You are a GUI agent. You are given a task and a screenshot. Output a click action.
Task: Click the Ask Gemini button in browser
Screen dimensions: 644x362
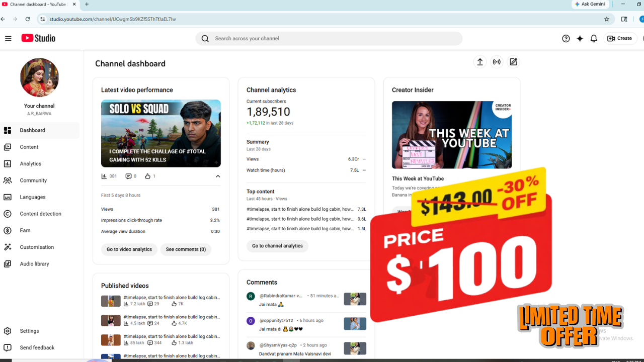pyautogui.click(x=590, y=4)
